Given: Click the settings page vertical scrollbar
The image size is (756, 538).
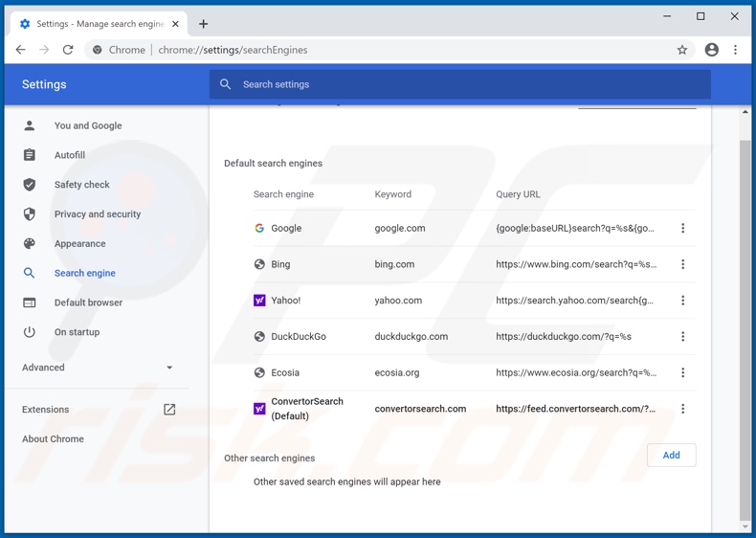Looking at the screenshot, I should coord(745,328).
